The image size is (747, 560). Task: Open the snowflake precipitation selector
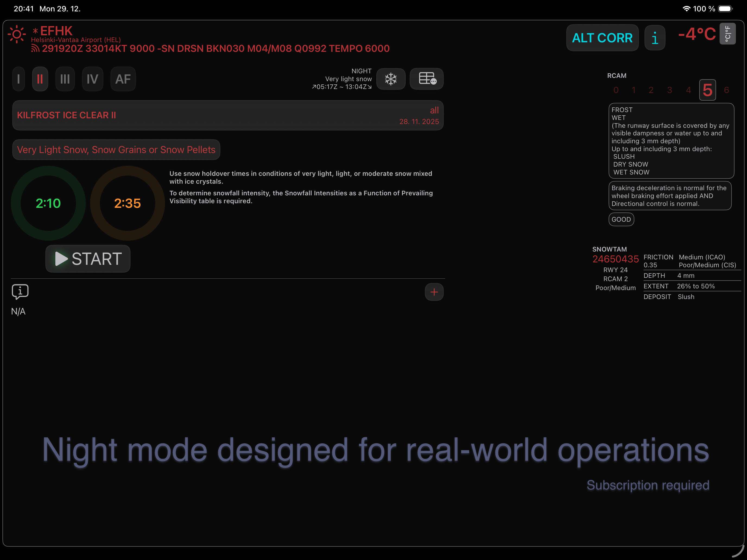[391, 79]
